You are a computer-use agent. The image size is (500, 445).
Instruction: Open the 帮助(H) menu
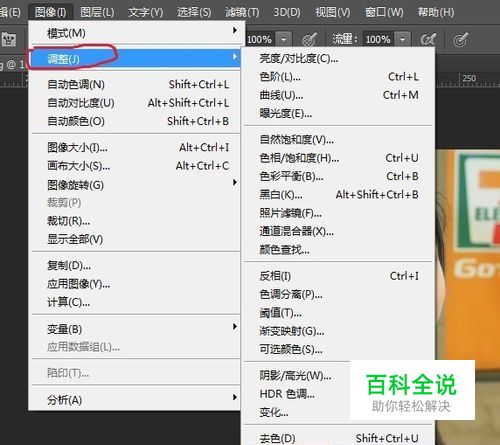click(x=436, y=12)
